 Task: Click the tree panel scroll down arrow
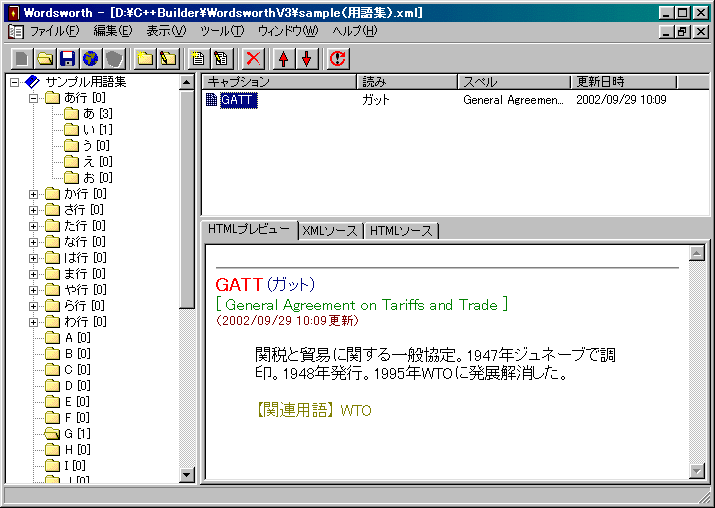(187, 475)
